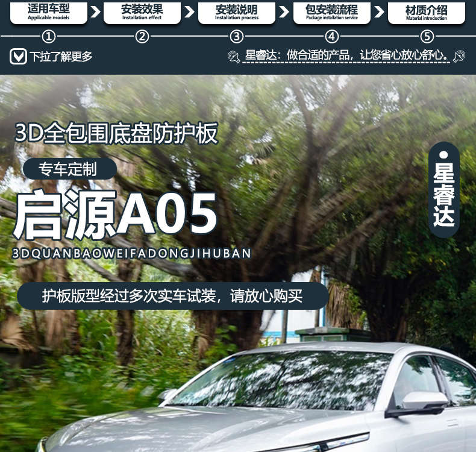
Task: Click the arrow between 安装说明 and 包安装流程
Action: point(284,12)
